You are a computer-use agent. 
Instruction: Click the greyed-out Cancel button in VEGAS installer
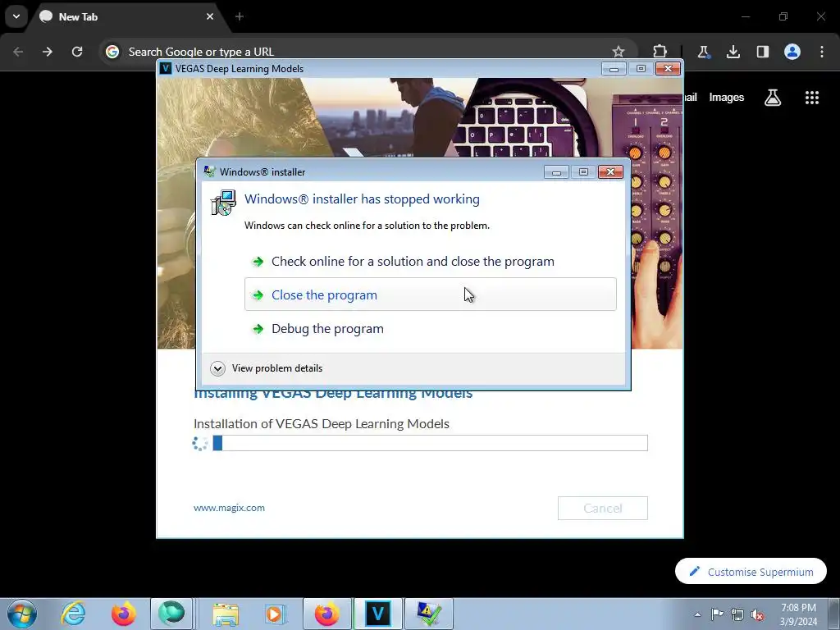[603, 508]
